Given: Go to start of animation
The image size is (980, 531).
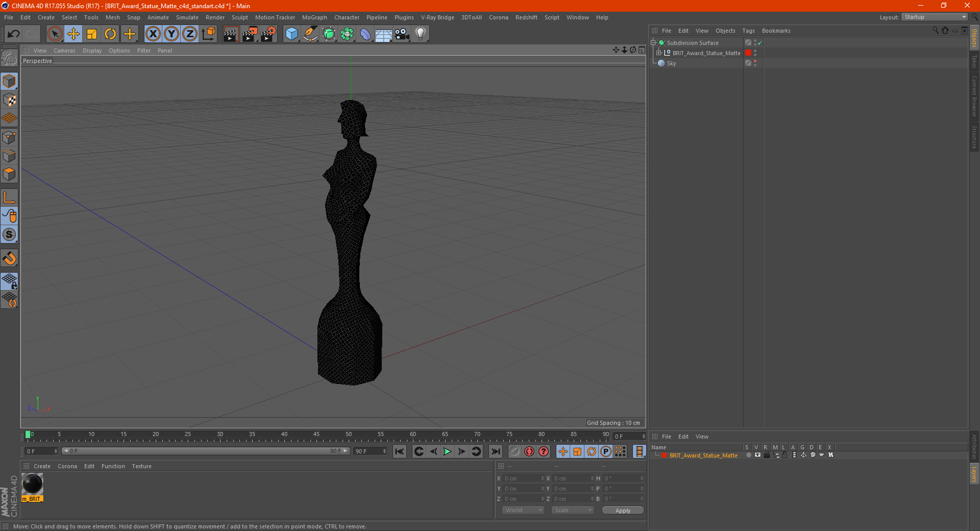Looking at the screenshot, I should point(400,451).
